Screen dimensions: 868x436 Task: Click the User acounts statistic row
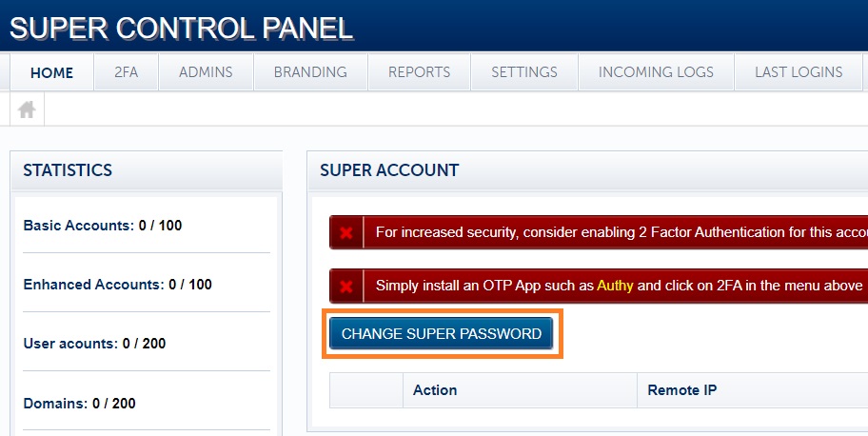click(x=94, y=344)
